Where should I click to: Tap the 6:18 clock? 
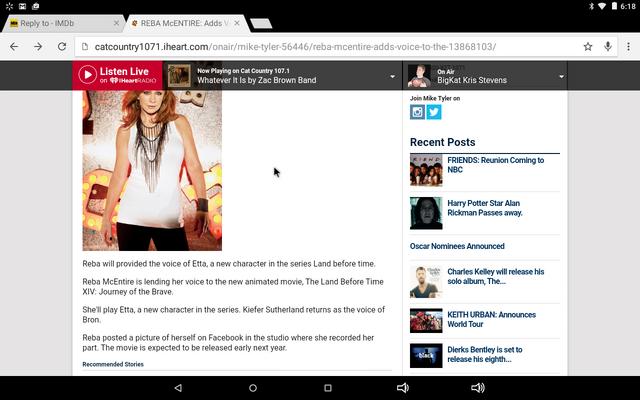click(628, 6)
